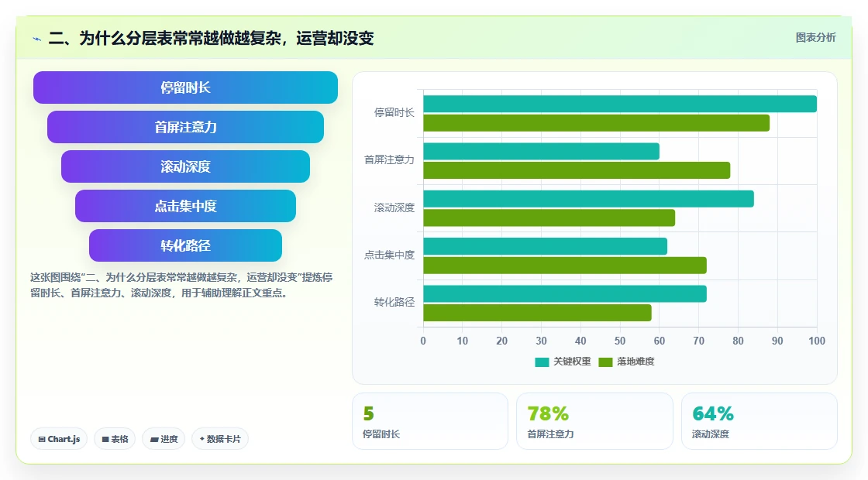Click the 停留时长 y-axis label
This screenshot has width=868, height=480.
coord(394,113)
